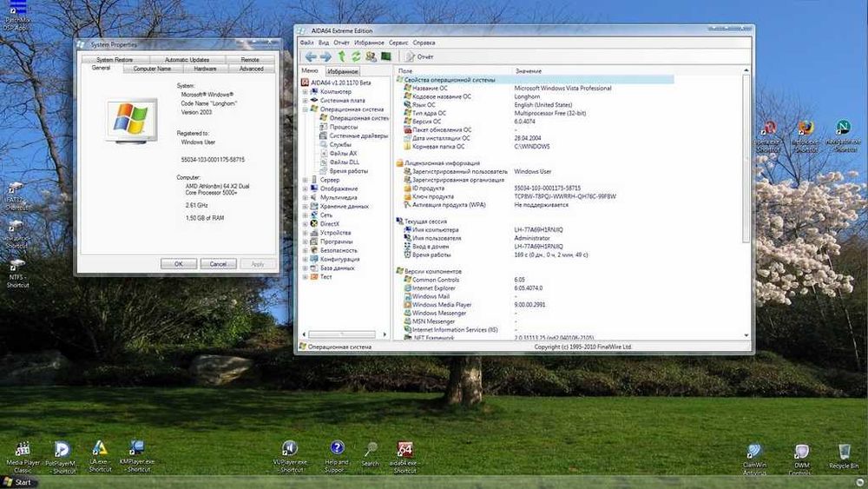Open the Media Player Classic desktop icon
Screen dimensions: 868x489
(x=23, y=458)
